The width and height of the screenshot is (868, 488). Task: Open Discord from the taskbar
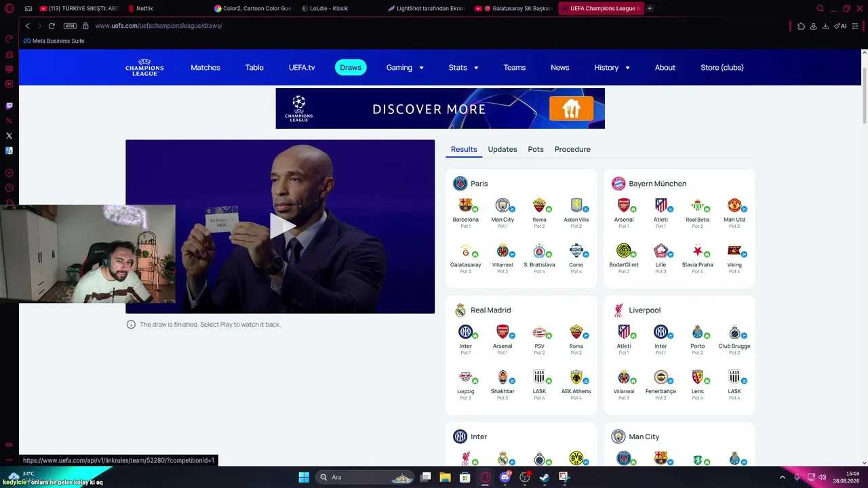point(505,477)
